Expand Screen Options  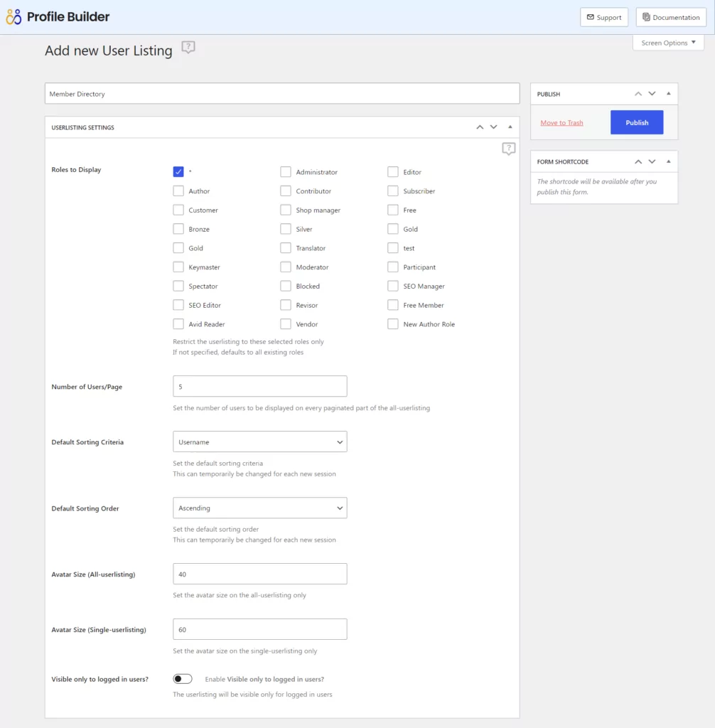point(668,43)
